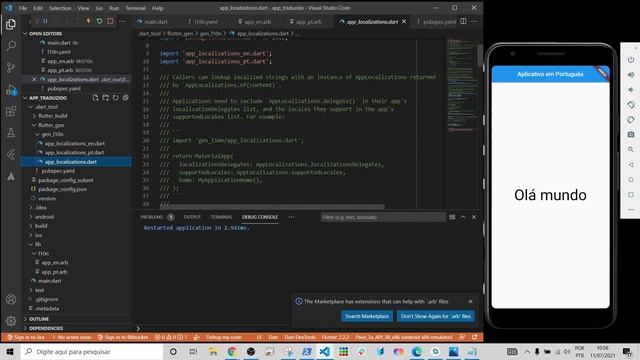Image resolution: width=640 pixels, height=360 pixels.
Task: Open the Testing flask view
Action: coord(11,133)
